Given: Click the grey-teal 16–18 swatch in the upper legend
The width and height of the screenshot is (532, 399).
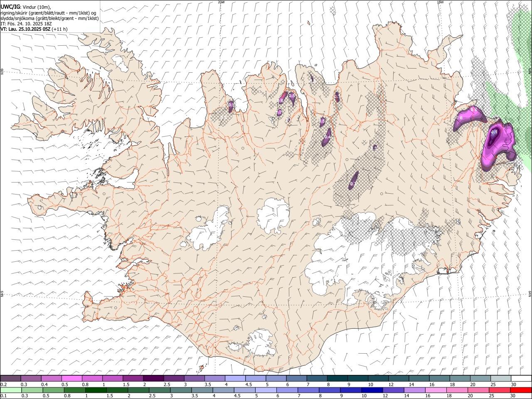Looking at the screenshot, I should 440,378.
